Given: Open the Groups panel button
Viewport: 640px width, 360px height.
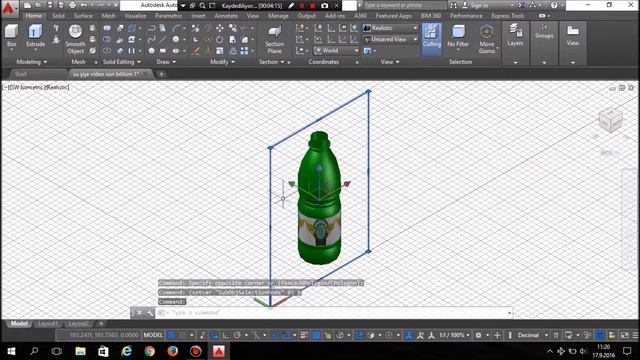Looking at the screenshot, I should pos(544,32).
